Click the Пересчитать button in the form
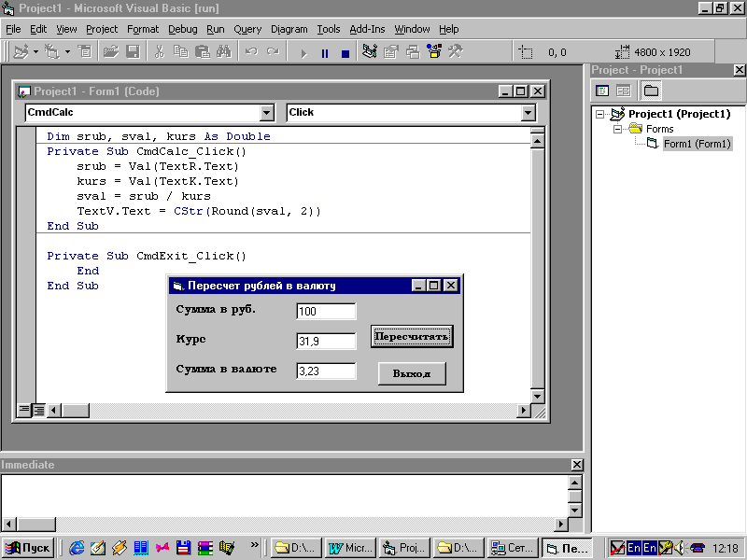This screenshot has height=560, width=747. (x=412, y=336)
